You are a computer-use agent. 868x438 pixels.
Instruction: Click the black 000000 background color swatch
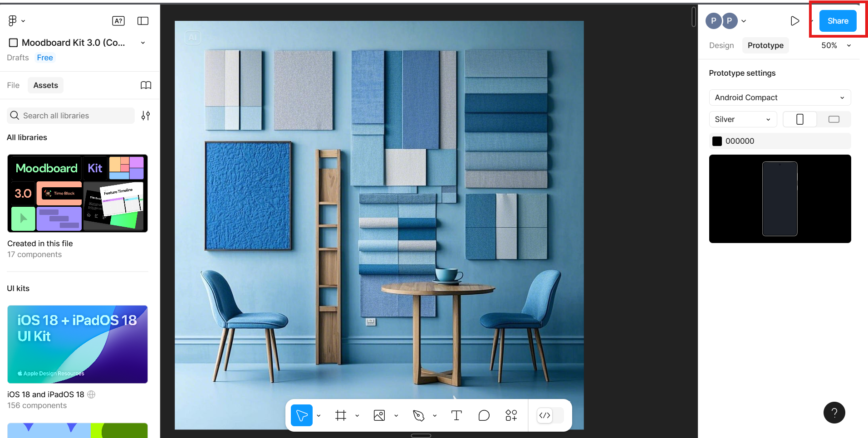[717, 141]
